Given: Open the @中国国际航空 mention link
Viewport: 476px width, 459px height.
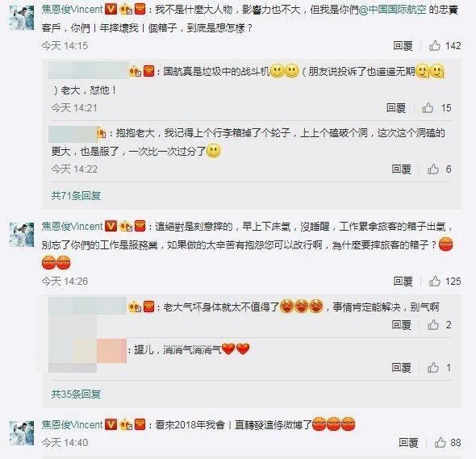Looking at the screenshot, I should point(393,10).
